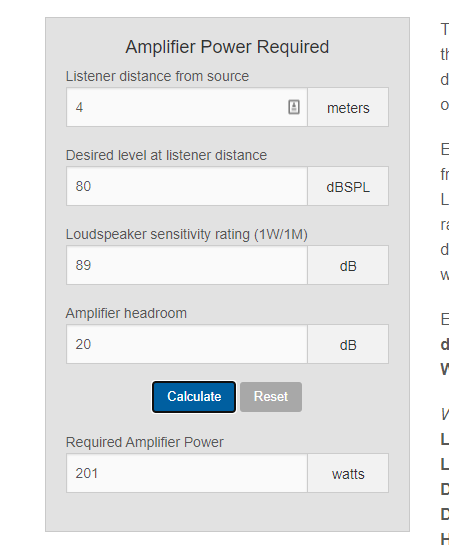
Task: Click the 'Desired level at listener distance' label
Action: click(x=166, y=155)
